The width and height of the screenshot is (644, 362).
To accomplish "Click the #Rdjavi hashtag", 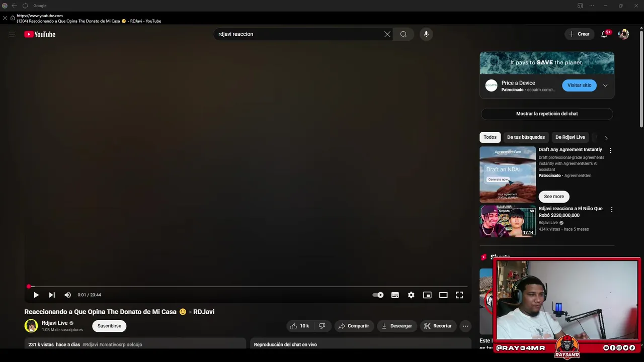I will pos(90,344).
